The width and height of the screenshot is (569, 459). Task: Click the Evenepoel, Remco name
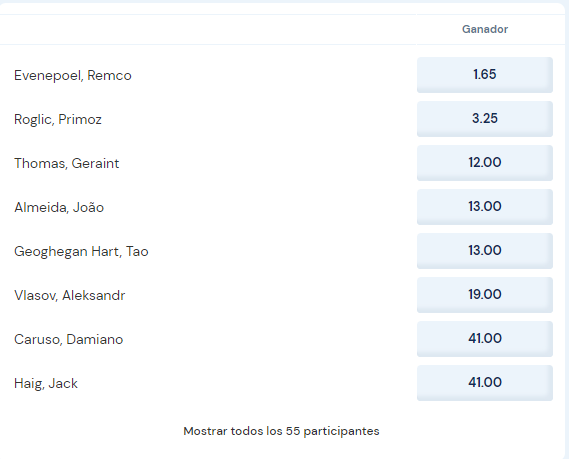click(73, 75)
